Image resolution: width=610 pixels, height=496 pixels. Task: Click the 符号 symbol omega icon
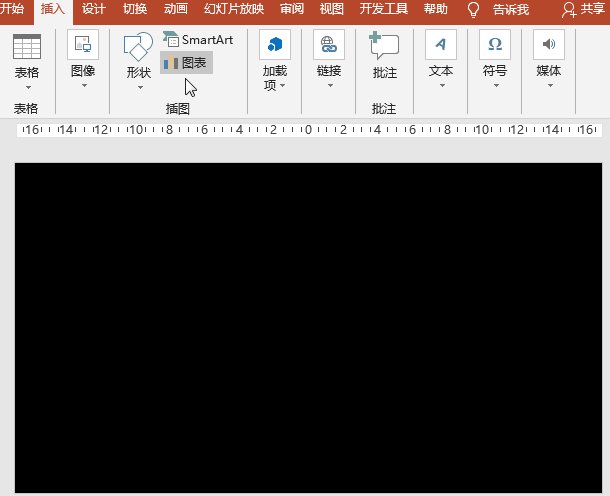click(495, 45)
